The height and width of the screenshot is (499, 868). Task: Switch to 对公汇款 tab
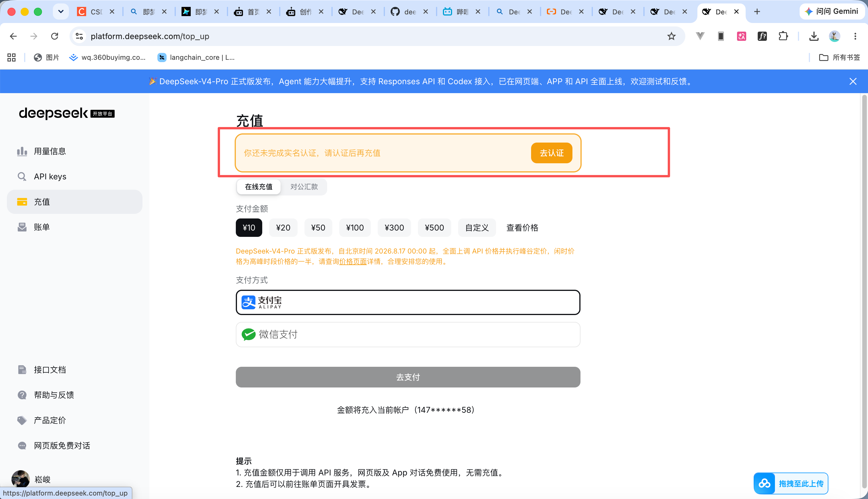click(x=304, y=187)
